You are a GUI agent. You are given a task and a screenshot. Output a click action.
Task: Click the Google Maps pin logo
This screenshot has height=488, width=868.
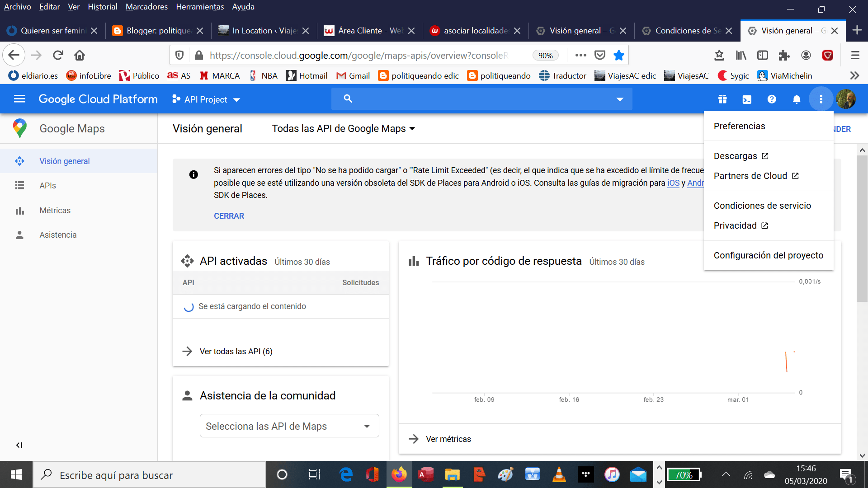19,128
